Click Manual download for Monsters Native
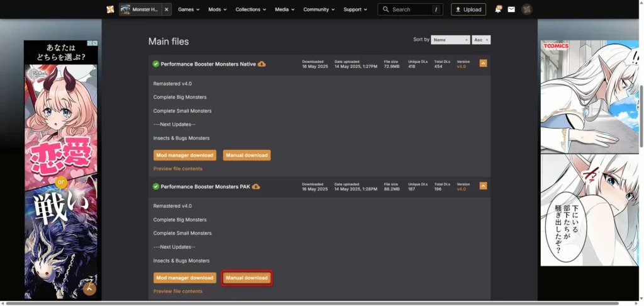This screenshot has width=644, height=306. pos(247,155)
